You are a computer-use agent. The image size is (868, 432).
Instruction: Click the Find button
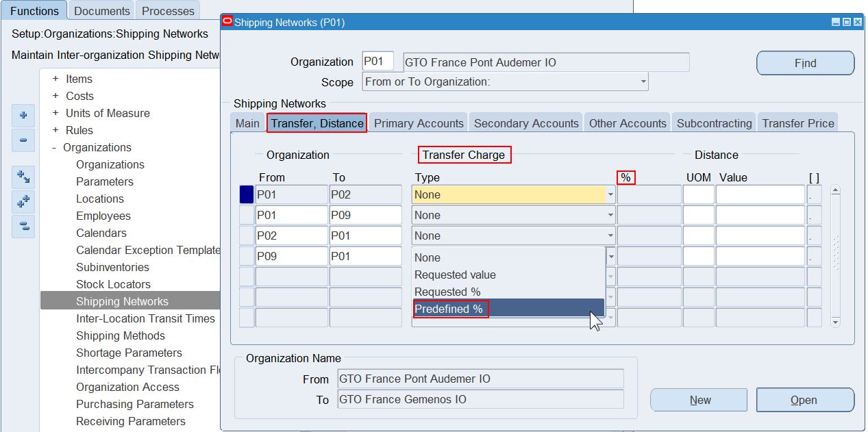[x=804, y=63]
